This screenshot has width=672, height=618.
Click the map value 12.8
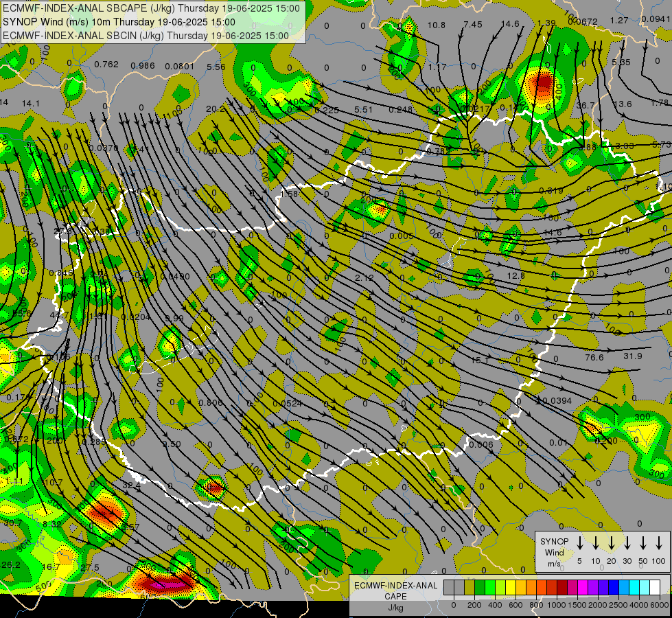[516, 275]
